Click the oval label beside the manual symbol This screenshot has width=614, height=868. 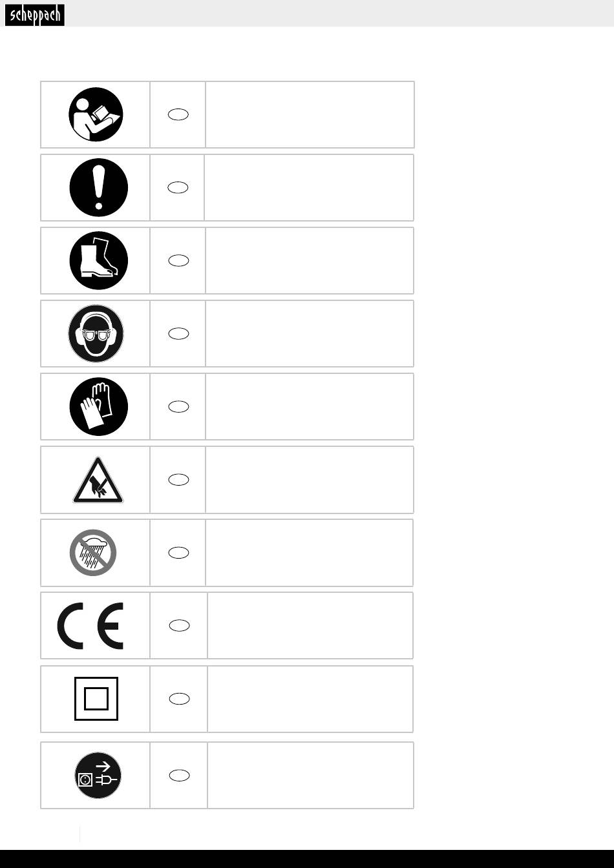pyautogui.click(x=178, y=114)
